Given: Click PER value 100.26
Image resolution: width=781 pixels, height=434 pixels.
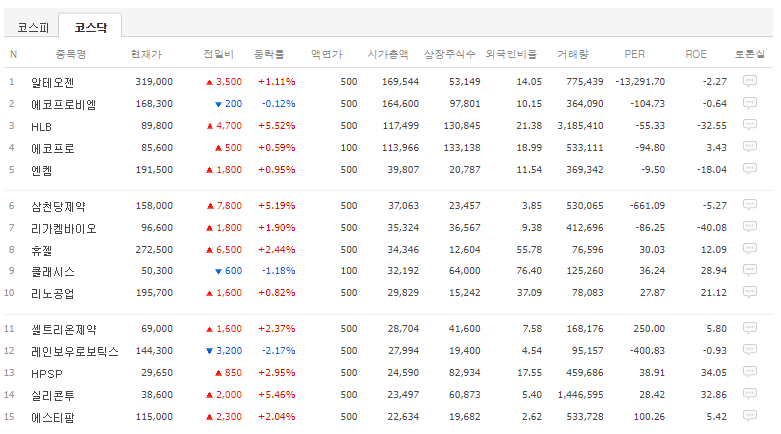Looking at the screenshot, I should tap(649, 416).
